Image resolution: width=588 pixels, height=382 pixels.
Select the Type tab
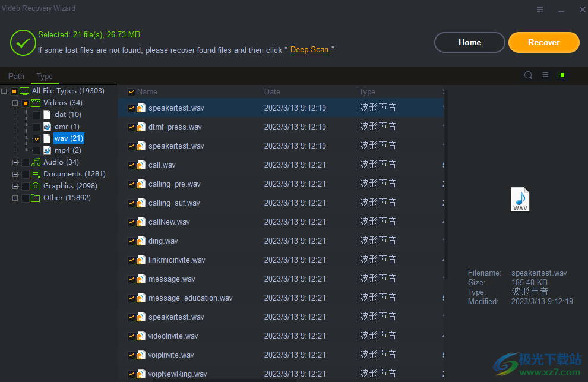[45, 76]
